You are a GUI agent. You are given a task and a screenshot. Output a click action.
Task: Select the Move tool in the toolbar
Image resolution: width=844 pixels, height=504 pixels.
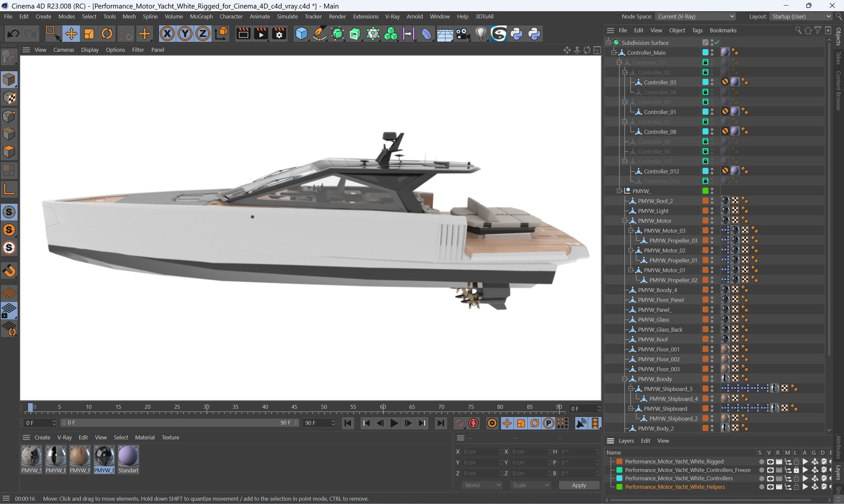[71, 34]
